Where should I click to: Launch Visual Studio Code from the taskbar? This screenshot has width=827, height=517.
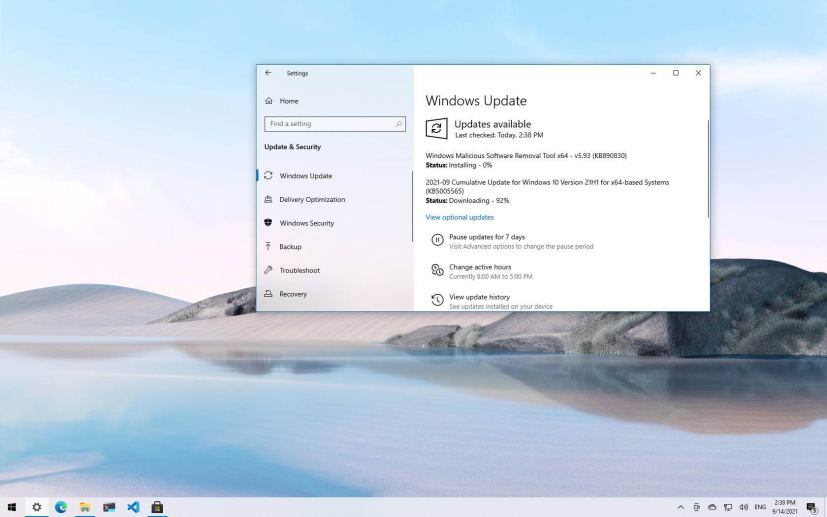[x=133, y=507]
